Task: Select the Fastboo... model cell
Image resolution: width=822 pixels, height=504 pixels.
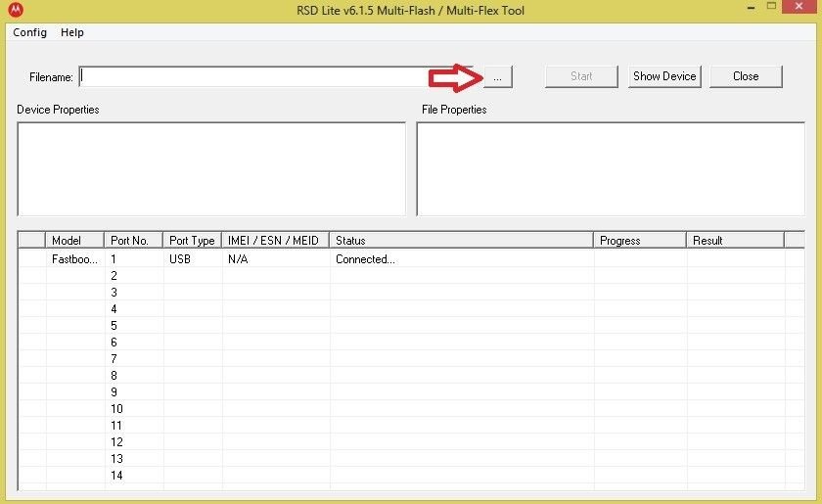Action: coord(74,259)
